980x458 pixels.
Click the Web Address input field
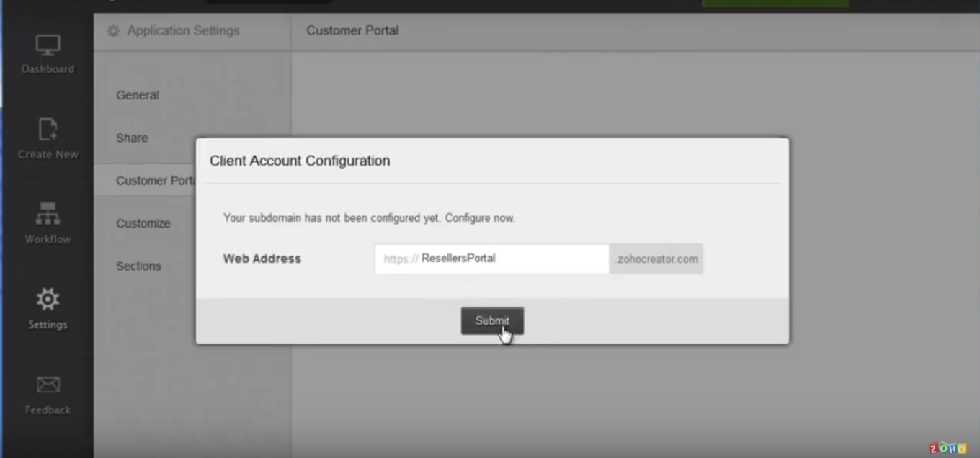click(492, 259)
